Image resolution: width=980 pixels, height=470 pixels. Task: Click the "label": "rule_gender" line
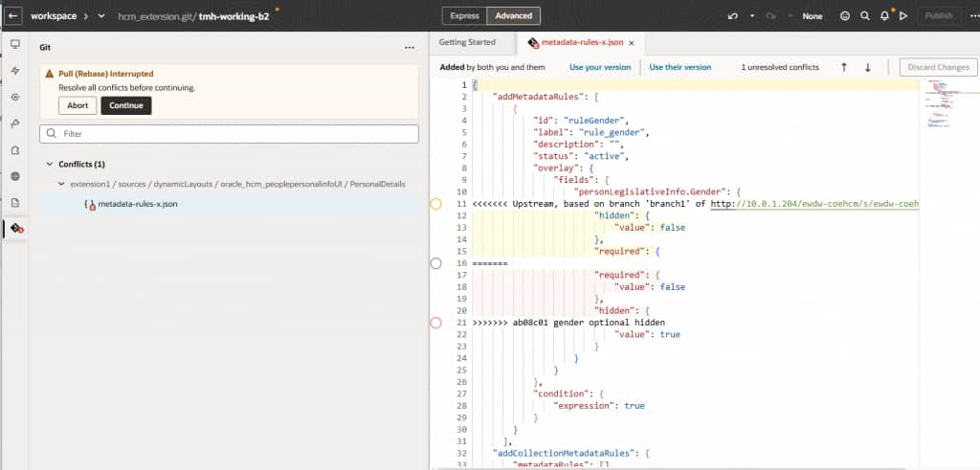(590, 132)
